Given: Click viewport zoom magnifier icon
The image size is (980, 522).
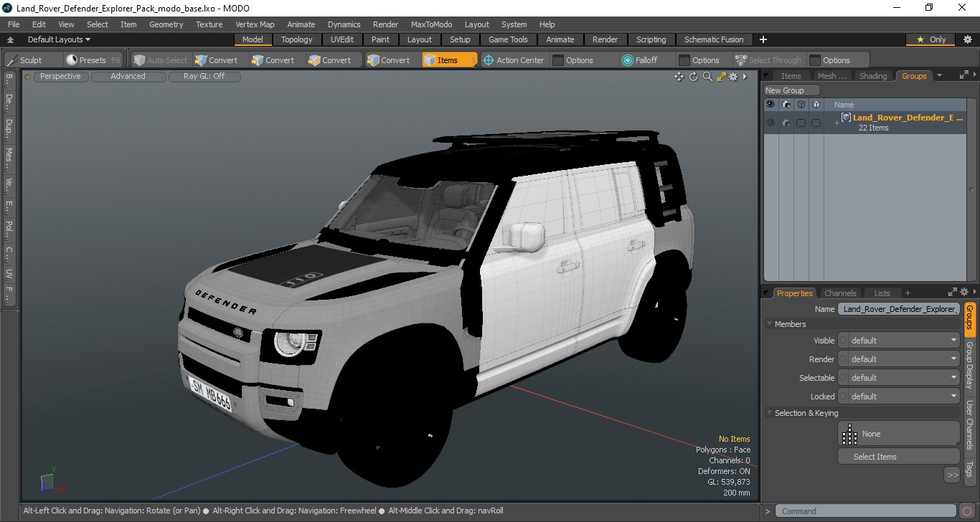Looking at the screenshot, I should [x=707, y=77].
